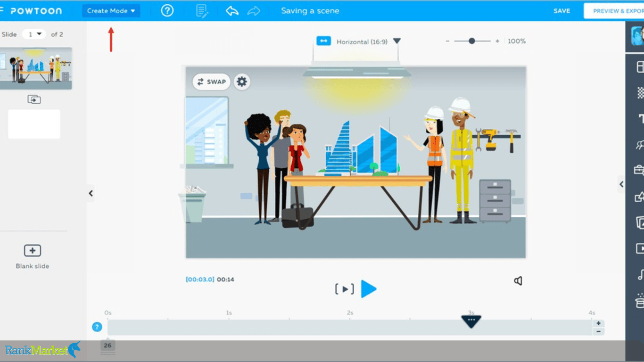
Task: Add a Blank slide
Action: (x=33, y=256)
